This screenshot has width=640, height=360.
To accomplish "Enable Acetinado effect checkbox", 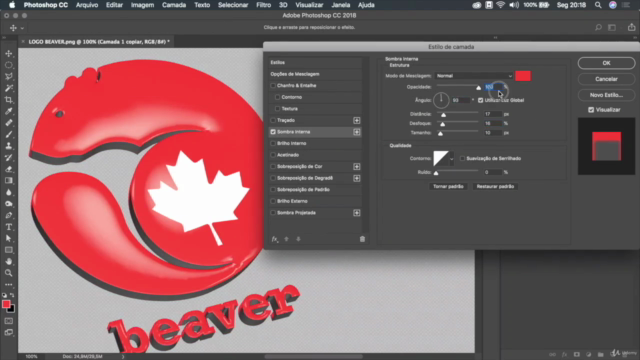I will 273,155.
